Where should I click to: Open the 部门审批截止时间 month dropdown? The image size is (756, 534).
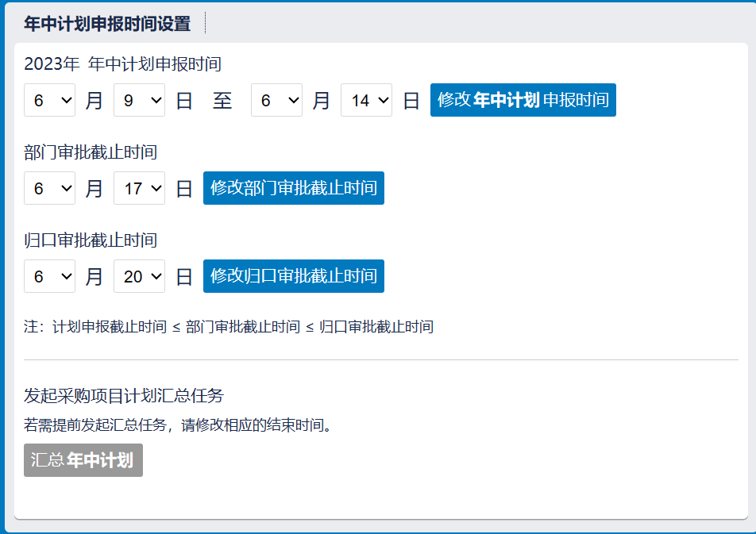point(49,189)
